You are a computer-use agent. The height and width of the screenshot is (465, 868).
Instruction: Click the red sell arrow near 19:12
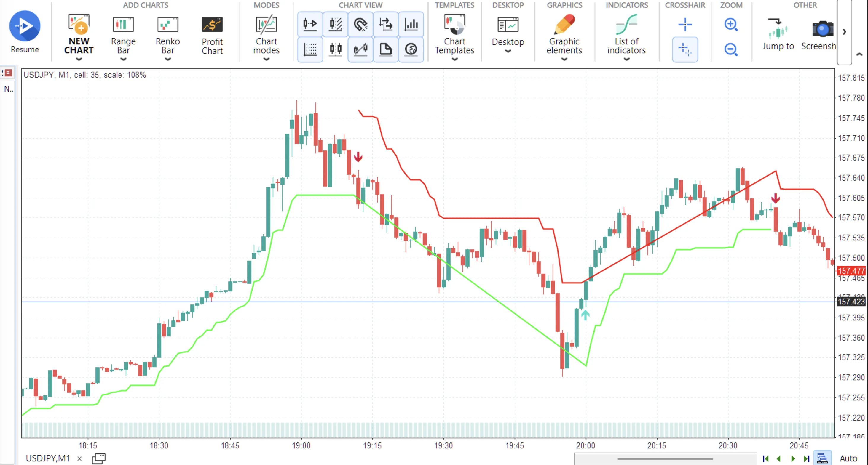(358, 157)
